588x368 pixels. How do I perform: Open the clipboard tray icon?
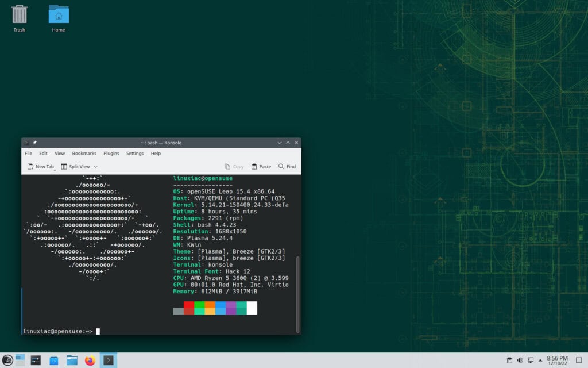(x=509, y=361)
